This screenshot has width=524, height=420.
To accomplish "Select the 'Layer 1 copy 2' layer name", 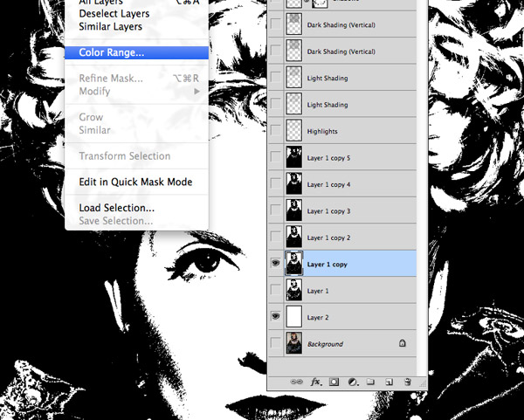I will [328, 238].
